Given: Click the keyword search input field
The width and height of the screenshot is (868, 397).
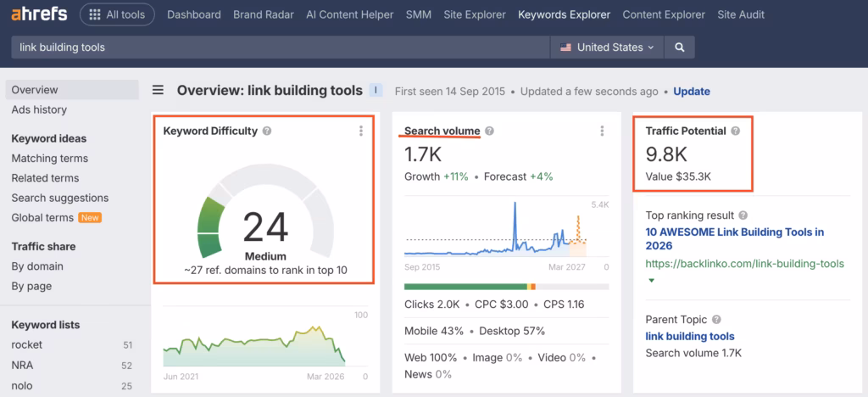Looking at the screenshot, I should 281,48.
